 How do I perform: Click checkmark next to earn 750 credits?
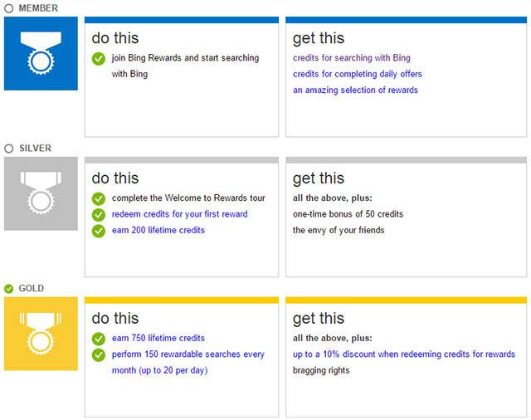point(99,339)
